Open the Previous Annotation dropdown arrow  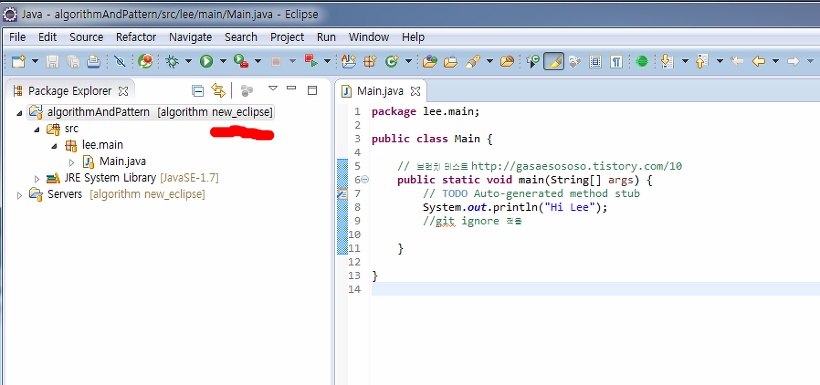coord(720,62)
